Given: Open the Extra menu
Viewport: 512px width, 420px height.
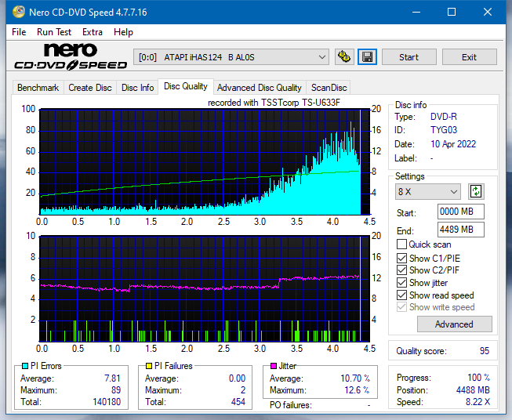Looking at the screenshot, I should [x=93, y=32].
